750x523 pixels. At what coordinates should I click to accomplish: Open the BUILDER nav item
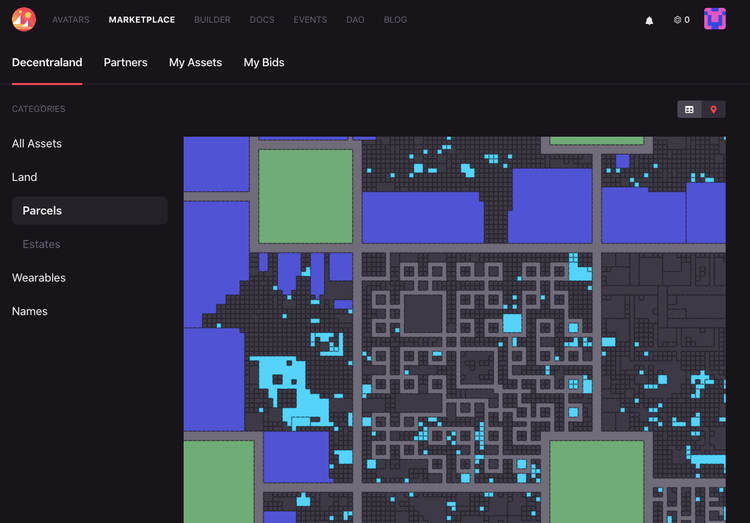tap(212, 20)
